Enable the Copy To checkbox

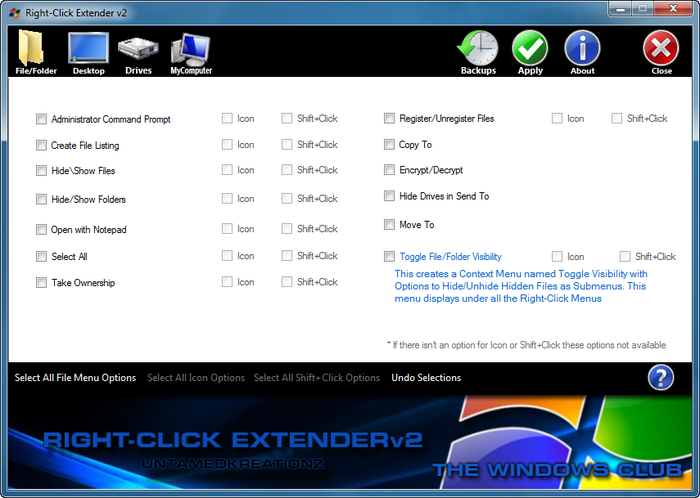[x=389, y=145]
